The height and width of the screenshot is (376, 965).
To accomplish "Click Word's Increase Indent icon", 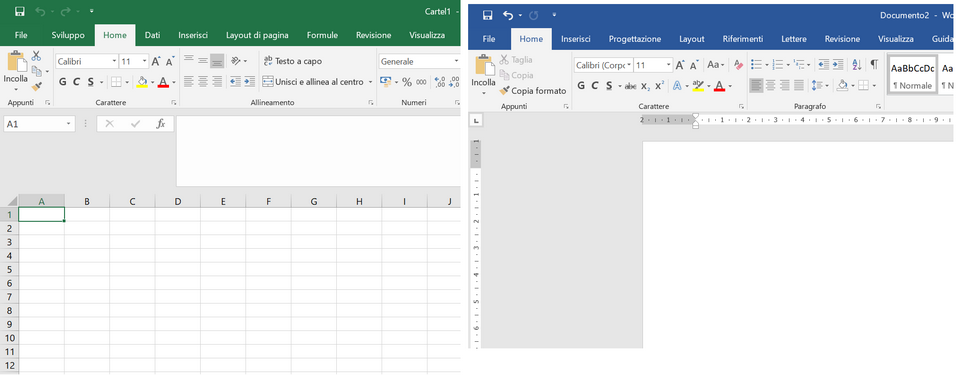I will tap(838, 65).
